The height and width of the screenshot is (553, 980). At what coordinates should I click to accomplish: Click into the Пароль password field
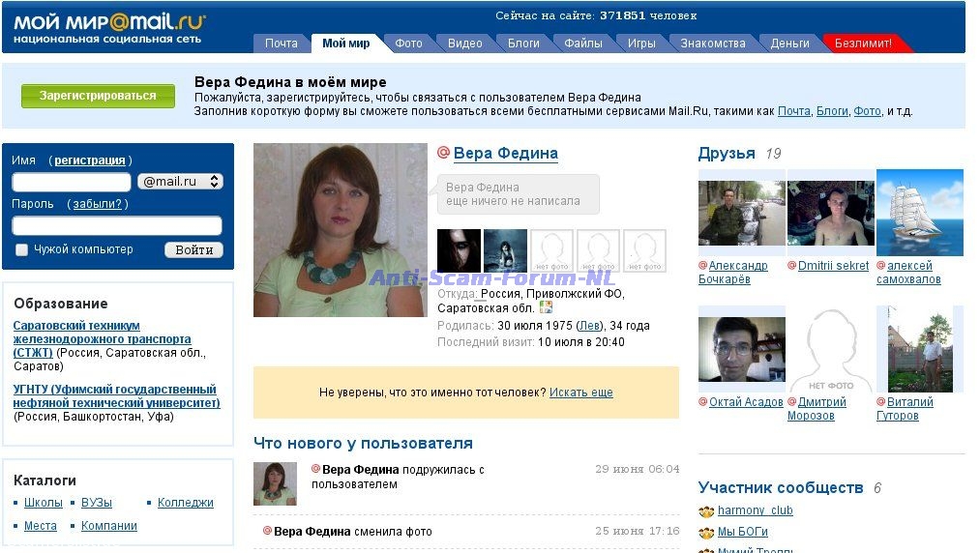point(117,225)
